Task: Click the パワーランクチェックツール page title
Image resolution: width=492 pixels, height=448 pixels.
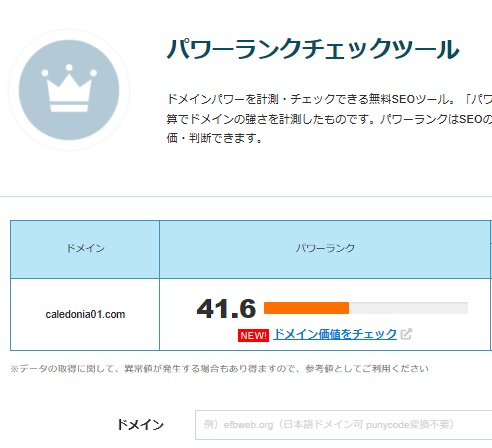Action: point(313,49)
